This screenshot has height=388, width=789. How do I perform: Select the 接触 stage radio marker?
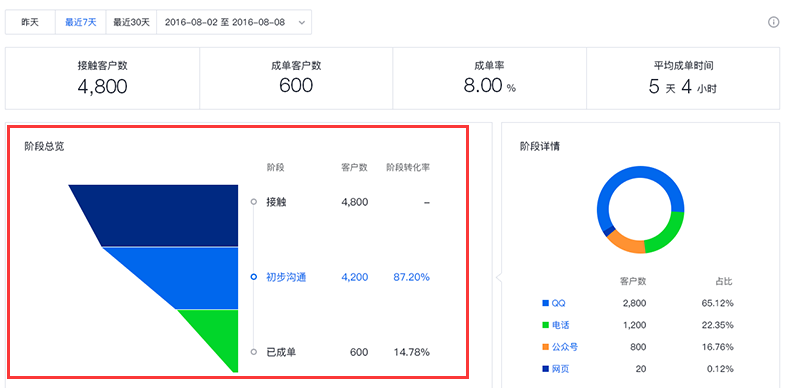[254, 202]
